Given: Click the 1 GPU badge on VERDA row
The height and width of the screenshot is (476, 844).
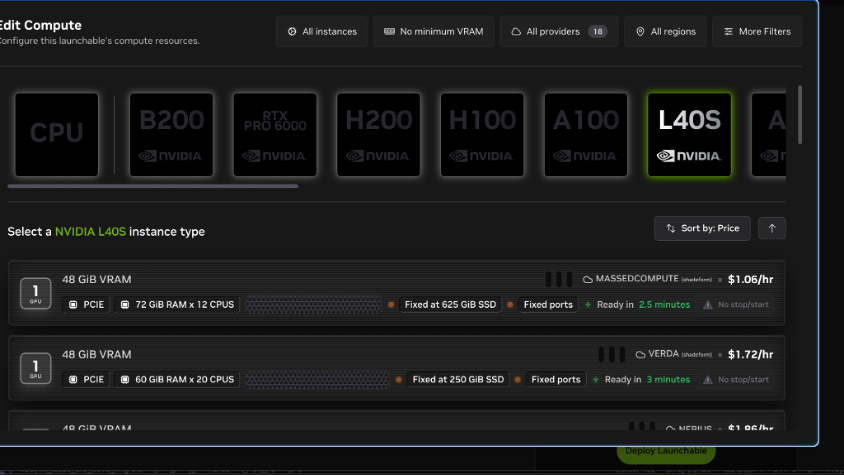Looking at the screenshot, I should [x=36, y=368].
